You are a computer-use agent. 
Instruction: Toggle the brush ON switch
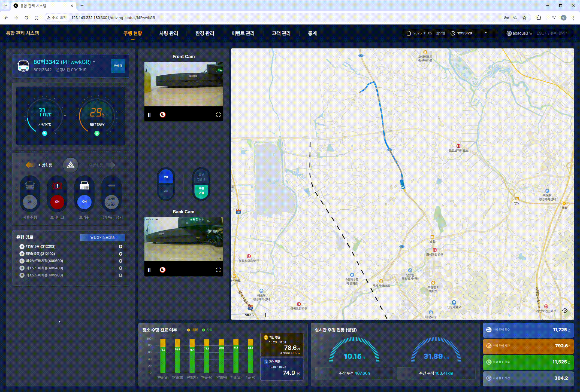[84, 202]
